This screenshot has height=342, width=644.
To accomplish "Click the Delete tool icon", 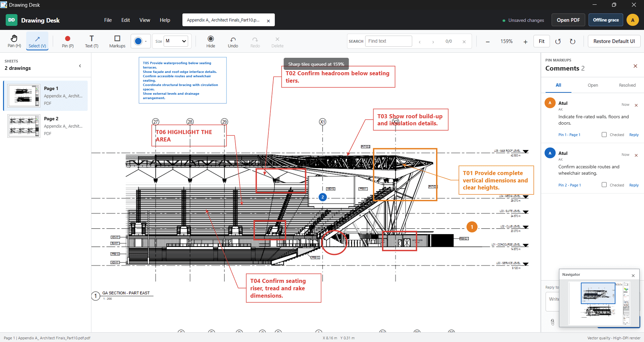I will (x=277, y=41).
